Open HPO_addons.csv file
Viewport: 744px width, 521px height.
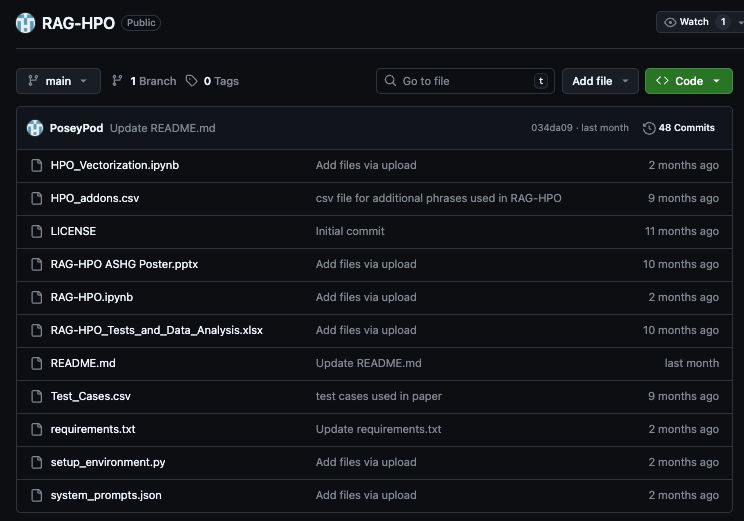95,198
